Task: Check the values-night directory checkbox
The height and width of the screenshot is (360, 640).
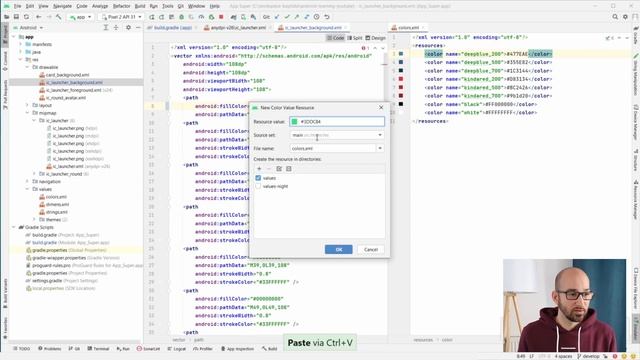Action: [x=258, y=186]
